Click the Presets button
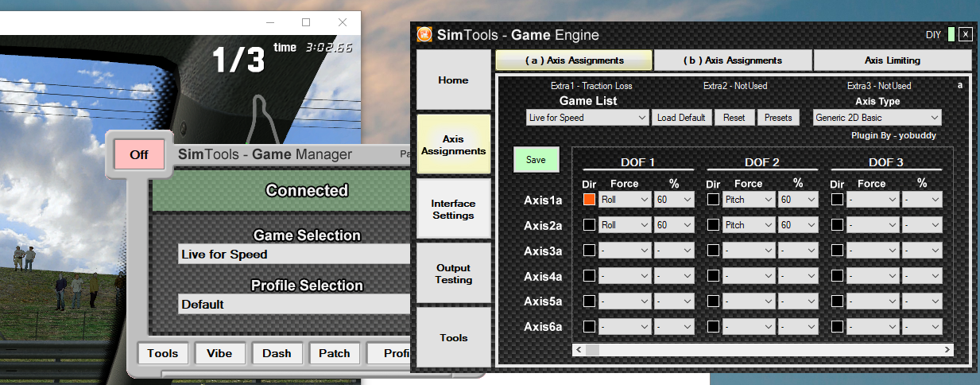 point(778,118)
